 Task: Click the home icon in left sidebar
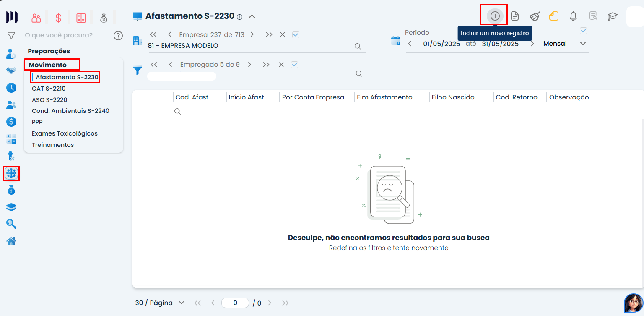(11, 241)
